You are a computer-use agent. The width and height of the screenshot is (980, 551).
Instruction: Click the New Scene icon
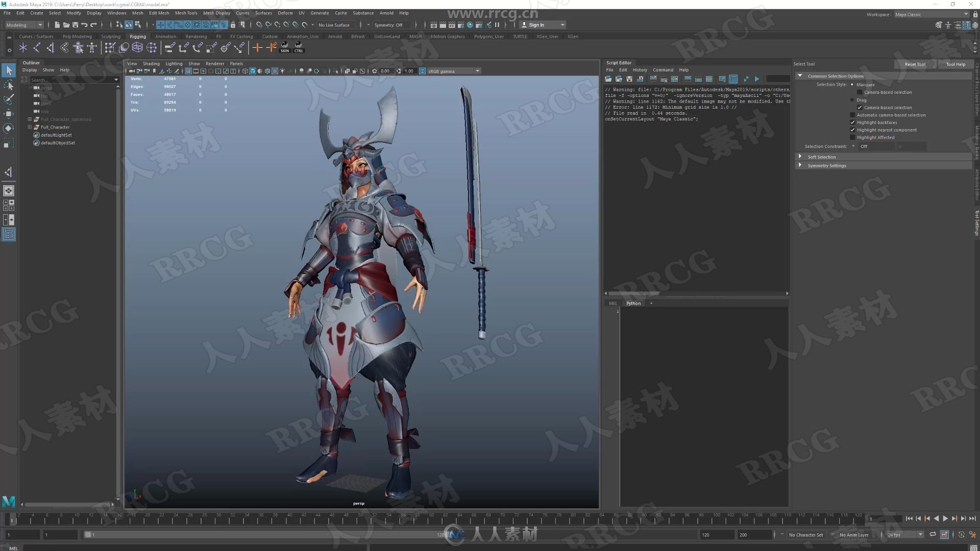[x=57, y=24]
